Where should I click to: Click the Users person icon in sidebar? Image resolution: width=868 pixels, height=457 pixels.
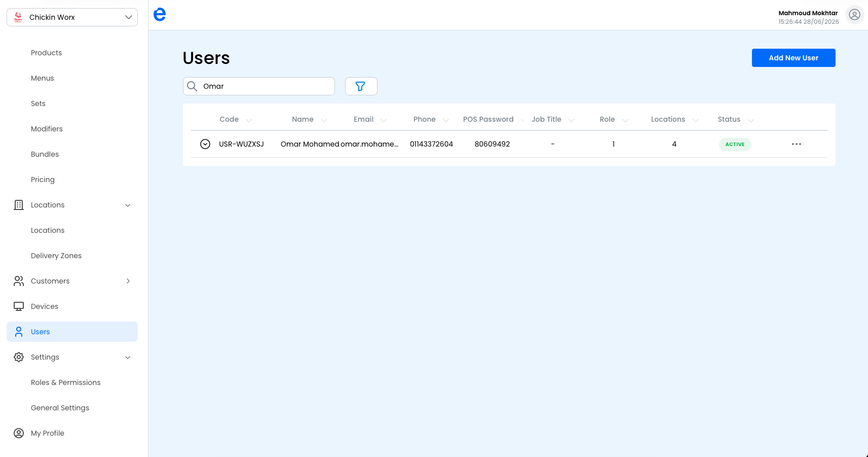click(x=19, y=332)
